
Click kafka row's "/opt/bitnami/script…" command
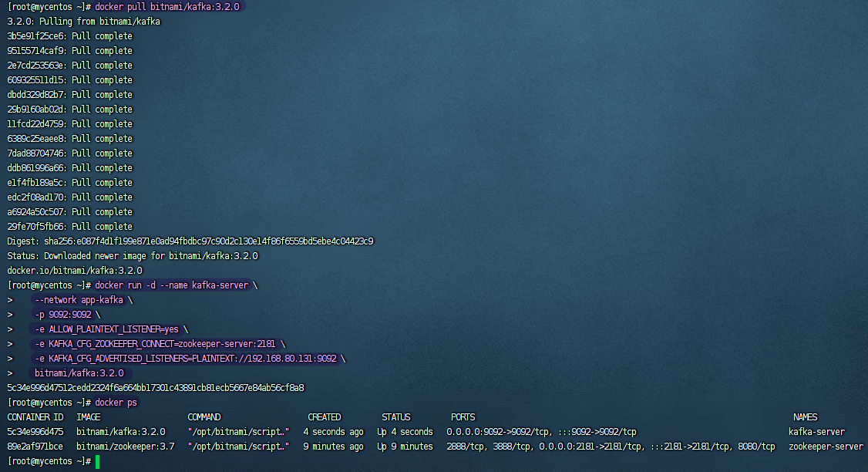pos(239,432)
